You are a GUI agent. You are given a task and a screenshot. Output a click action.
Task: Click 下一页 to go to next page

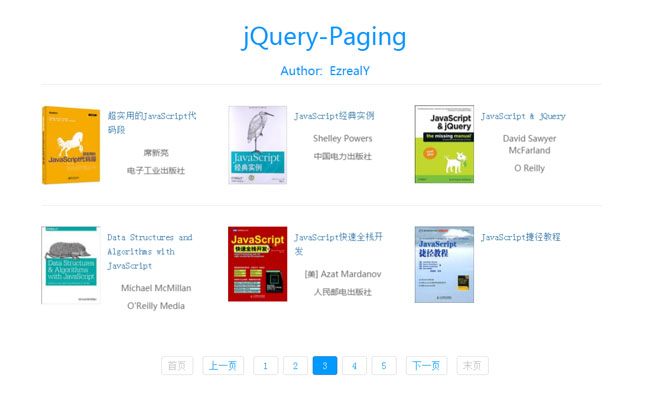(426, 366)
